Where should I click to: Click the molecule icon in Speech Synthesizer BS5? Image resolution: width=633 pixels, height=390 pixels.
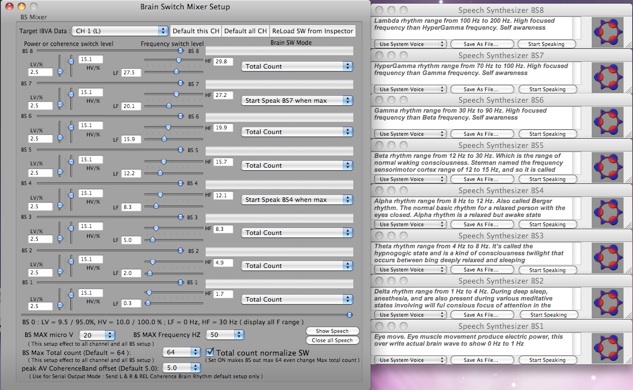(608, 167)
